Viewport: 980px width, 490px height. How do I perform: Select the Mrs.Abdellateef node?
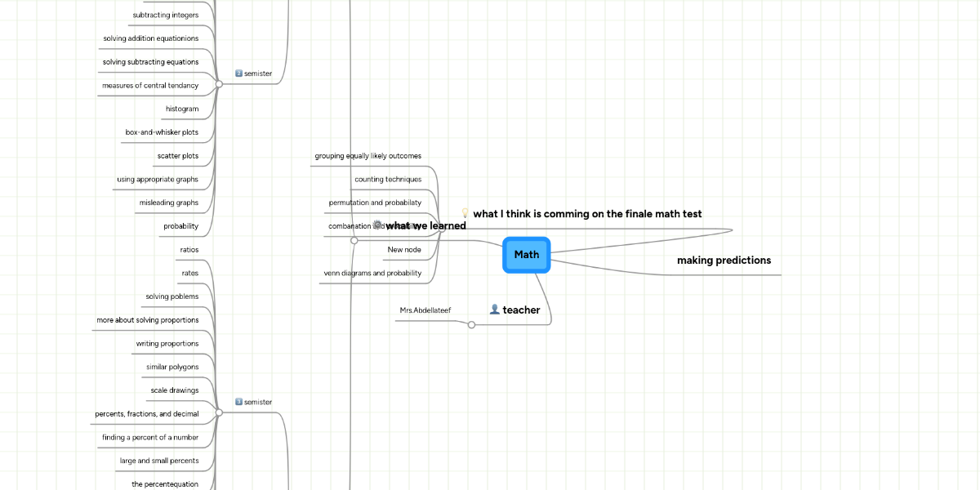coord(425,310)
